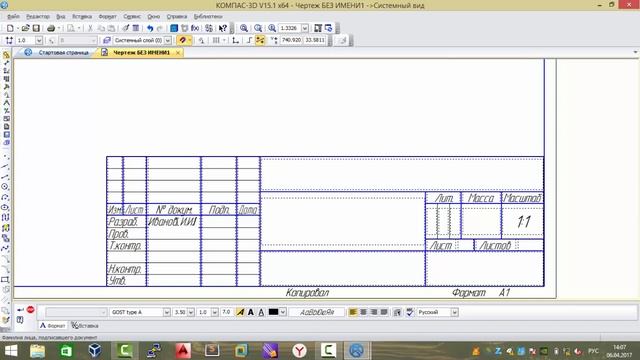The width and height of the screenshot is (640, 360).
Task: Open a file using the folder icon
Action: click(x=25, y=28)
